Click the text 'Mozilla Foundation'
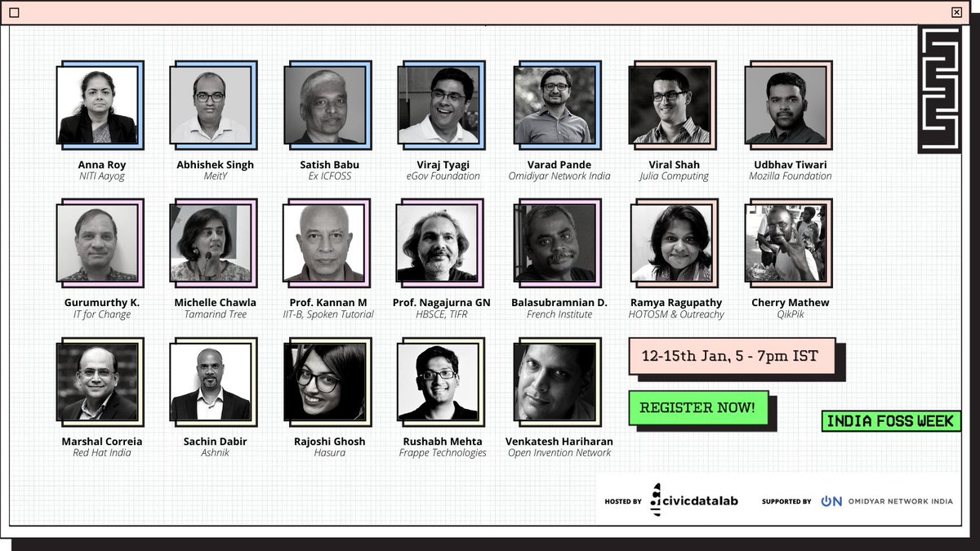 click(x=791, y=176)
